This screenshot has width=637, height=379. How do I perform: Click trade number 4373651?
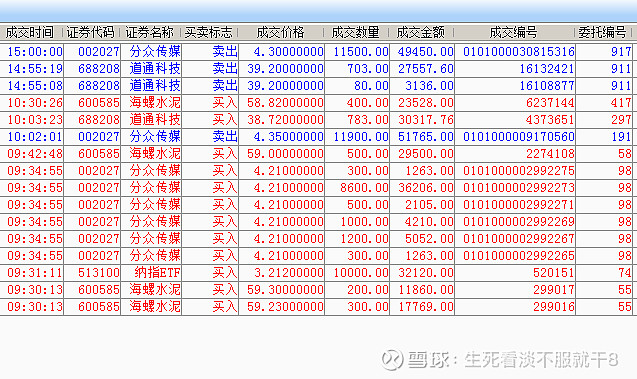click(550, 120)
